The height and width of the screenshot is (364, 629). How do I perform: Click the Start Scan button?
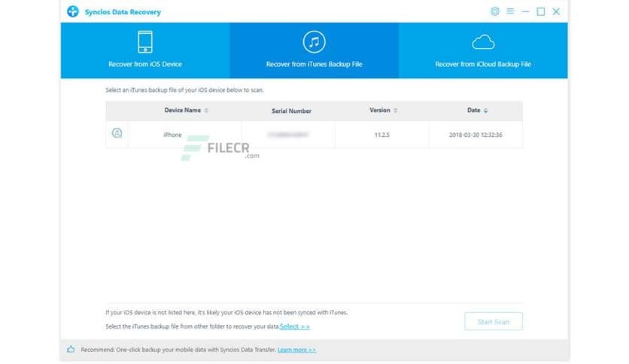pyautogui.click(x=494, y=321)
